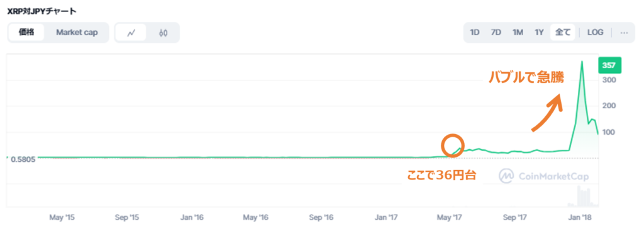Choose the 1Y time range
Screen dimensions: 644x238
tap(539, 33)
